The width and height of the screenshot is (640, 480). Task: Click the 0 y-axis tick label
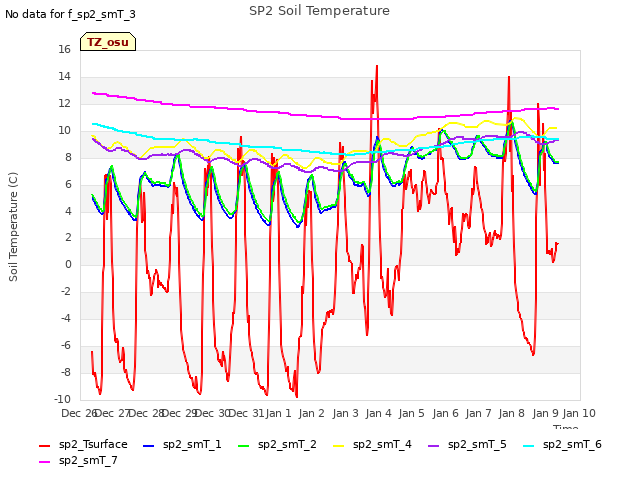point(68,264)
